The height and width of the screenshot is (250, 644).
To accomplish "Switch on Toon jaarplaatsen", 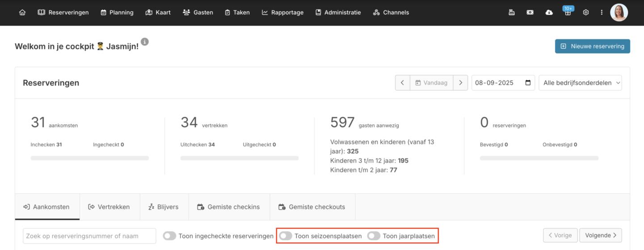I will (374, 236).
